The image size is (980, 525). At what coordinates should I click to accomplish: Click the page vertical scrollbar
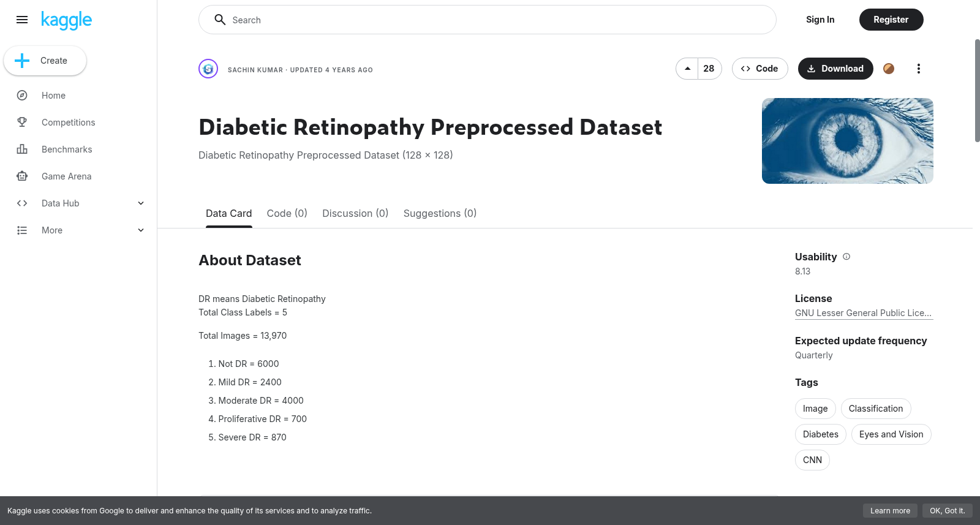point(977,91)
